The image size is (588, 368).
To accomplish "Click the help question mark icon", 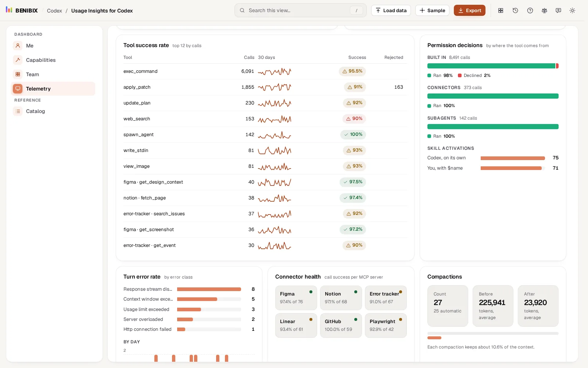I will click(x=530, y=11).
